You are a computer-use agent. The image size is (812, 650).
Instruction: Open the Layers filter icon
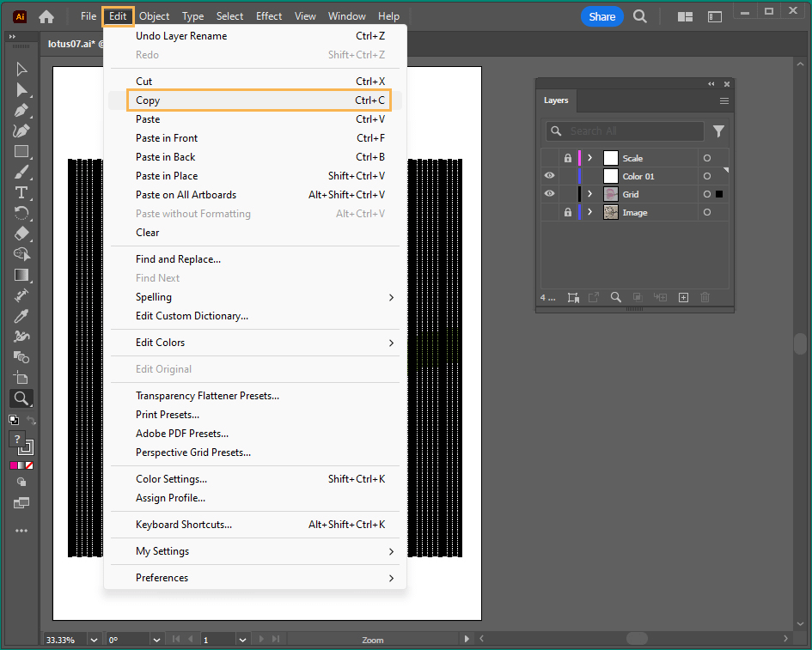(718, 131)
